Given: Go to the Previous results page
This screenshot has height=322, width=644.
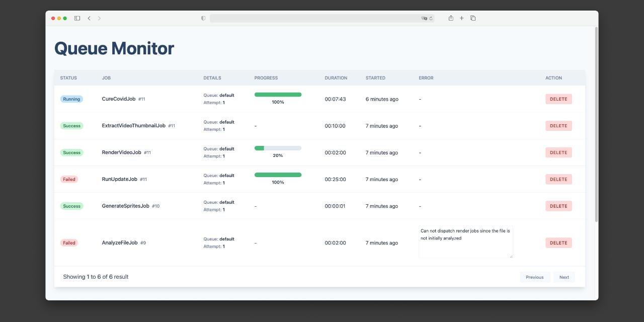Looking at the screenshot, I should [x=534, y=277].
